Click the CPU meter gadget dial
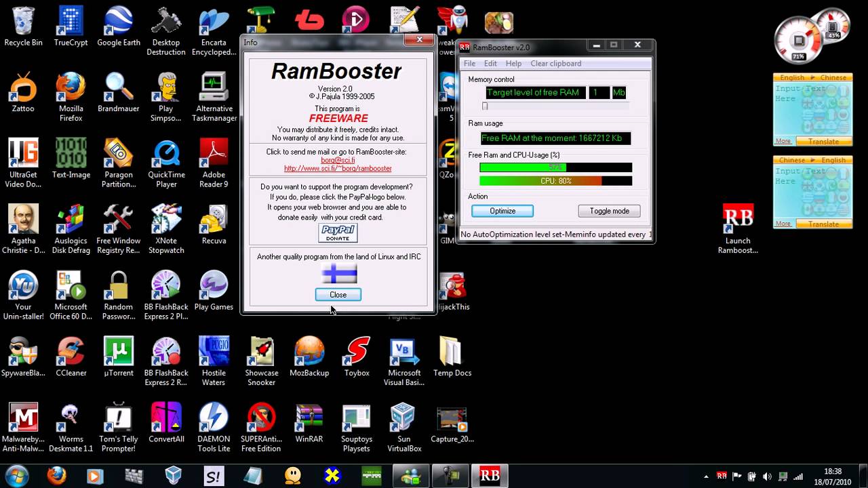The width and height of the screenshot is (868, 488). click(x=798, y=39)
